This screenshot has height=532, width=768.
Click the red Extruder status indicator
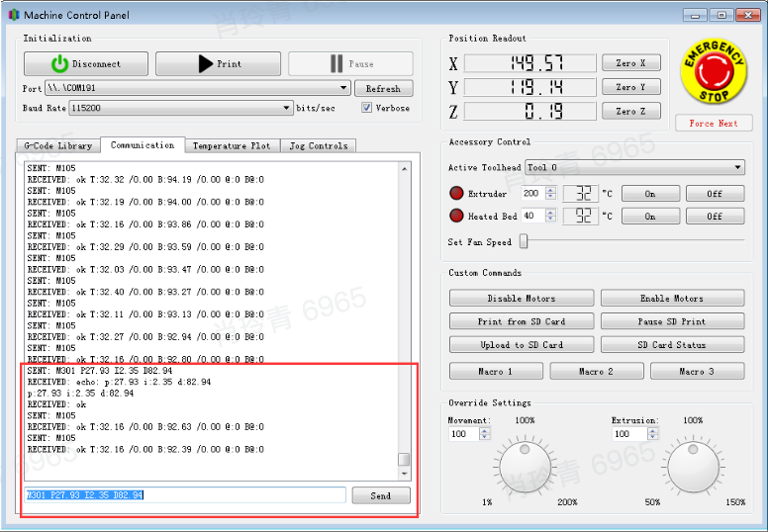tap(456, 193)
